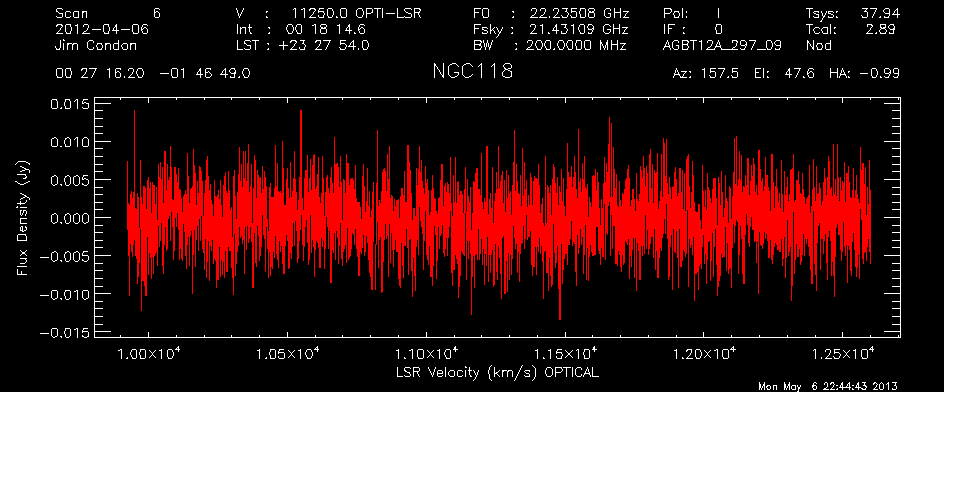Click the 1.20×10⁴ x-axis tick label
The height and width of the screenshot is (490, 962).
pyautogui.click(x=704, y=354)
